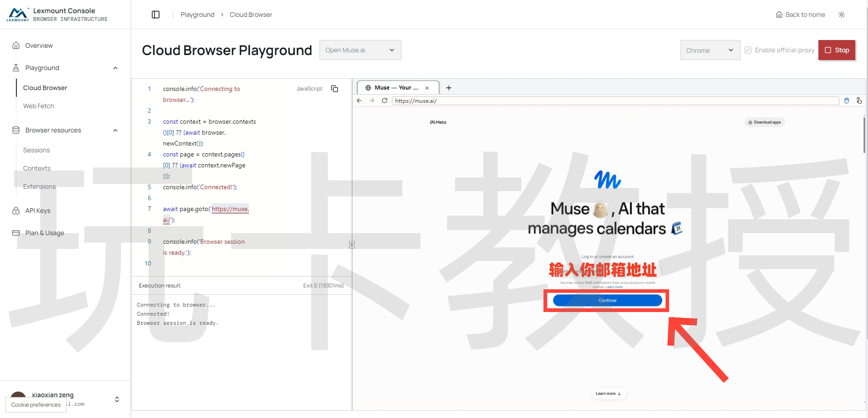Click the user avatar at the bottom
The width and height of the screenshot is (868, 418).
point(18,395)
